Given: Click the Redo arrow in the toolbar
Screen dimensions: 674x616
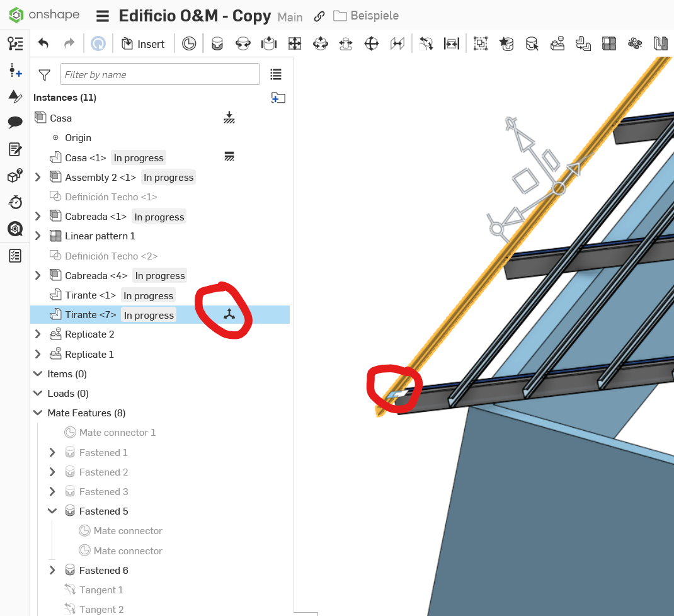Looking at the screenshot, I should pyautogui.click(x=69, y=43).
